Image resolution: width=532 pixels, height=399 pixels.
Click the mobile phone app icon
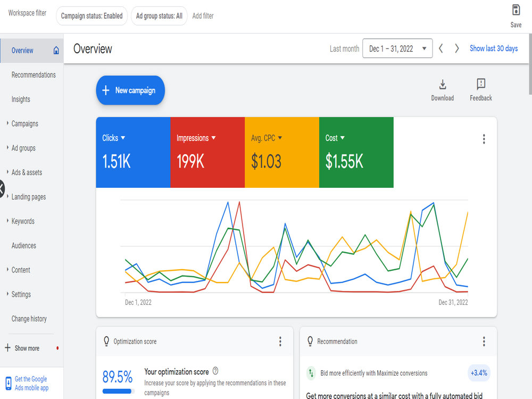tap(8, 383)
